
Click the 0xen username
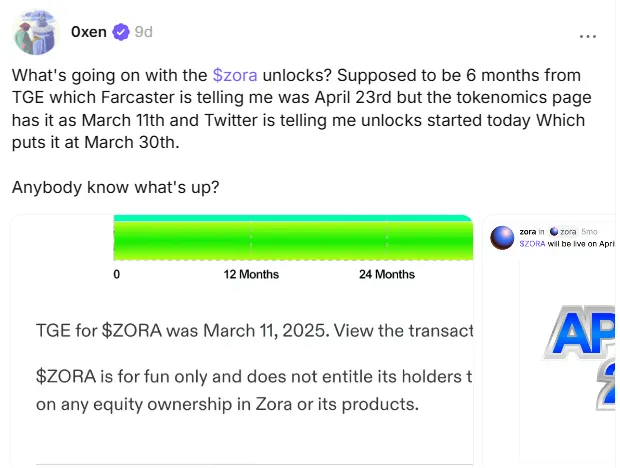pyautogui.click(x=89, y=32)
